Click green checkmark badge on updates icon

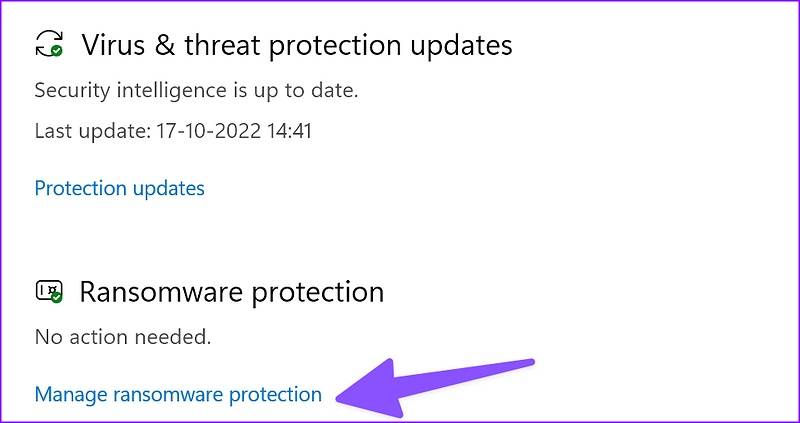point(57,50)
